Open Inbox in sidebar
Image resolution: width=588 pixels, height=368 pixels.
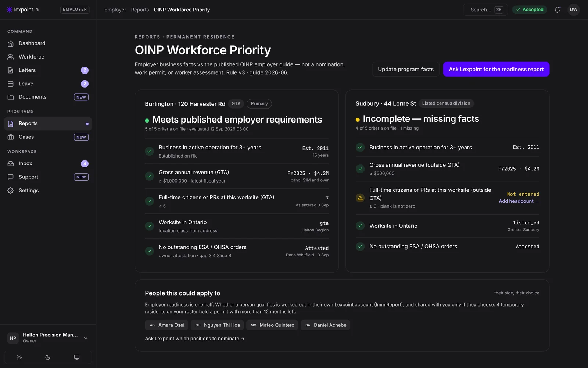click(48, 163)
